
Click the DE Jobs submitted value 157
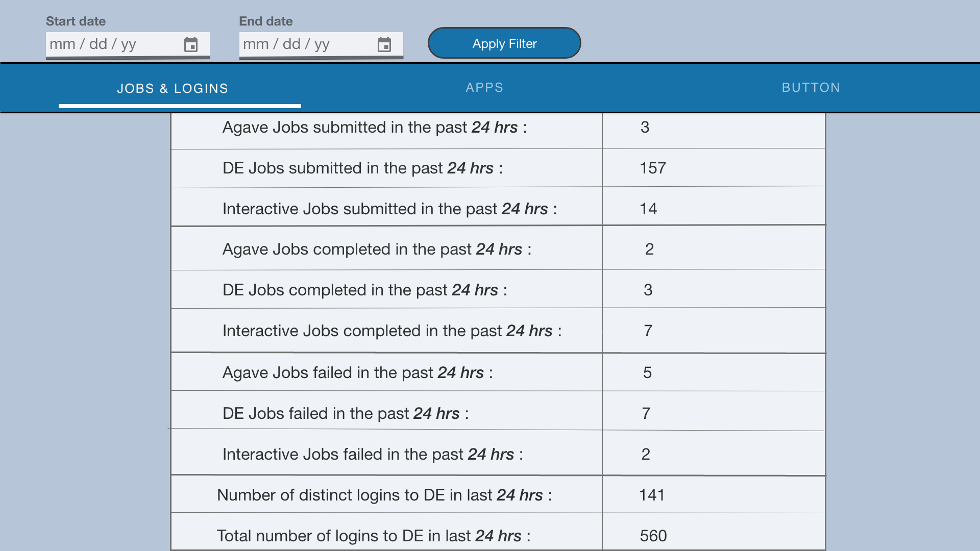653,168
